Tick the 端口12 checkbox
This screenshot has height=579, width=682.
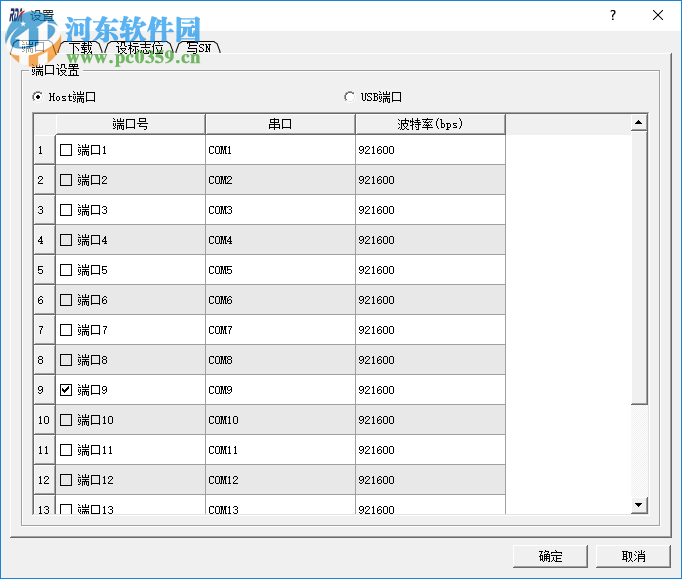point(66,480)
